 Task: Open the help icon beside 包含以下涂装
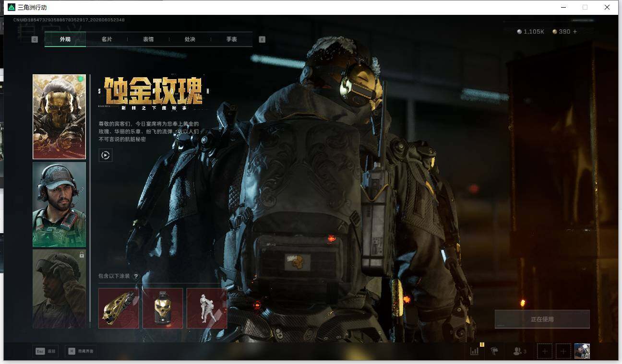[x=136, y=276]
